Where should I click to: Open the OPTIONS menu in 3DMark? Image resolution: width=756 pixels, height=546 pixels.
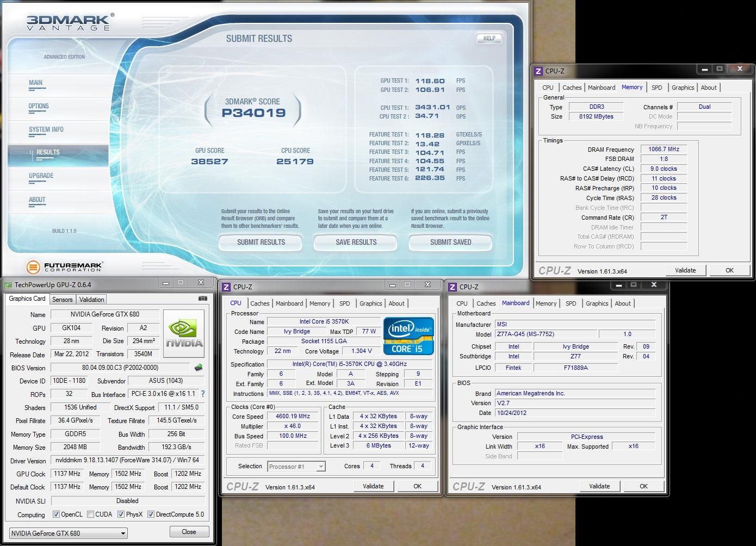pos(39,106)
